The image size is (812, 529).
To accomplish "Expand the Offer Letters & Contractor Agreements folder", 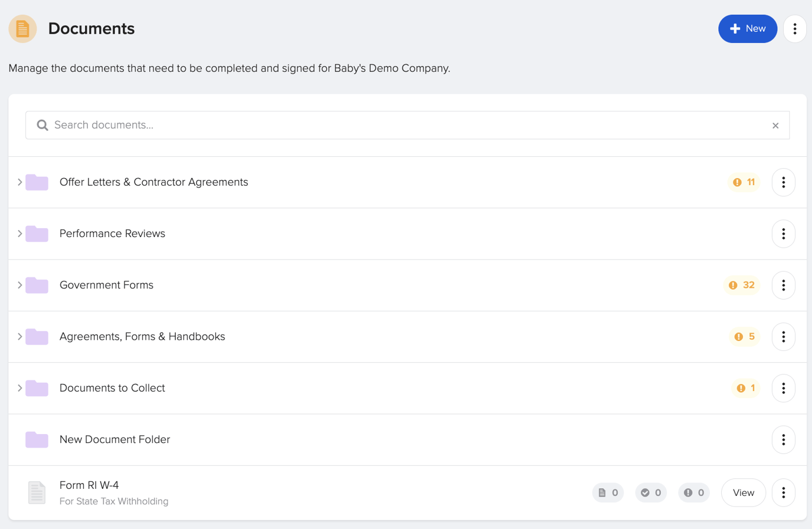I will click(19, 182).
